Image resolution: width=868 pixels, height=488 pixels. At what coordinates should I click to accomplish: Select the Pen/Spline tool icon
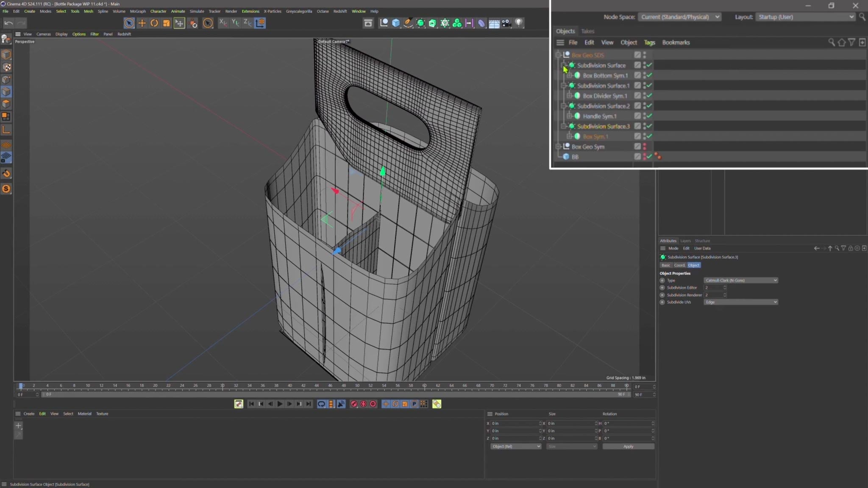pos(407,23)
